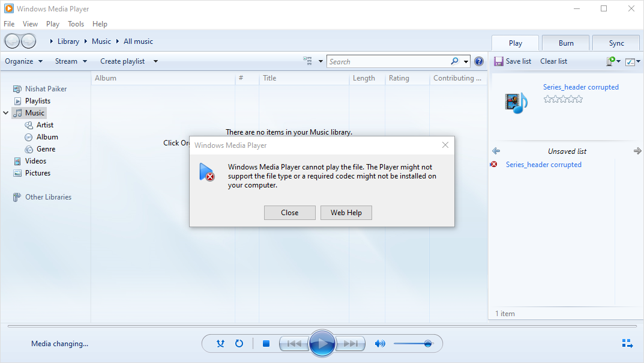Click the Save list disk icon
Screen dimensions: 644x363
498,61
